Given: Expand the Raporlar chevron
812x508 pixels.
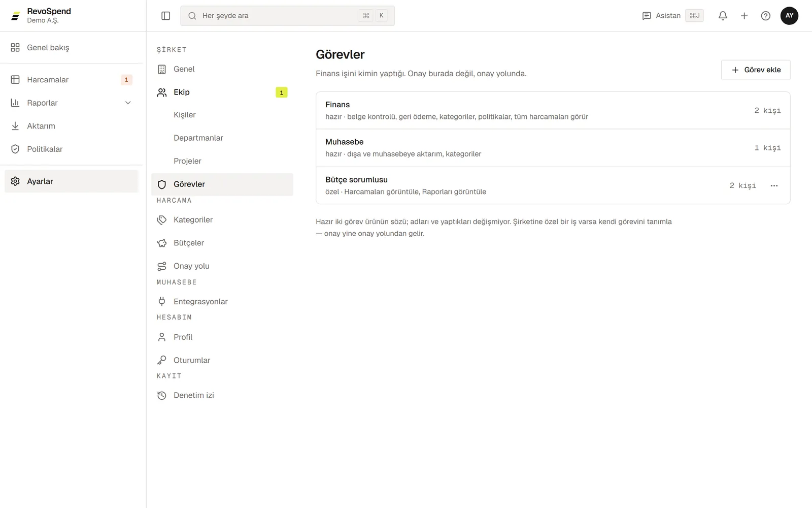Looking at the screenshot, I should (128, 103).
